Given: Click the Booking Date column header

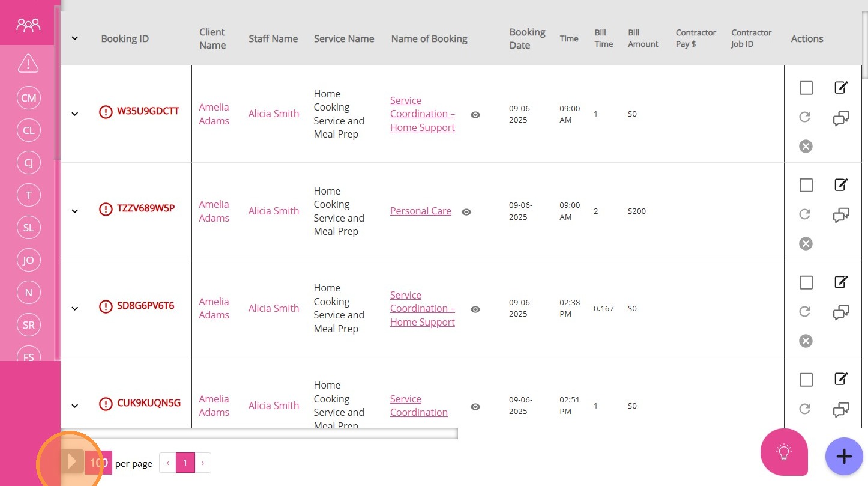Looking at the screenshot, I should pyautogui.click(x=526, y=38).
